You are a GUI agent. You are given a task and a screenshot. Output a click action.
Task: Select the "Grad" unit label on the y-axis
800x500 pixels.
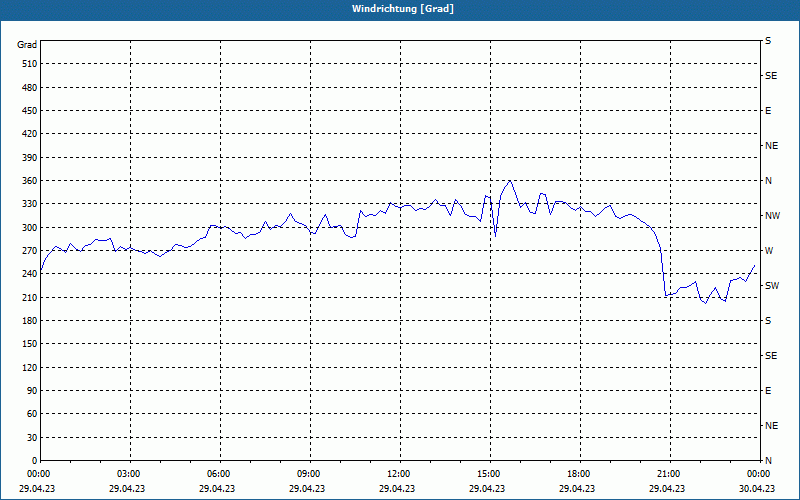click(x=27, y=45)
